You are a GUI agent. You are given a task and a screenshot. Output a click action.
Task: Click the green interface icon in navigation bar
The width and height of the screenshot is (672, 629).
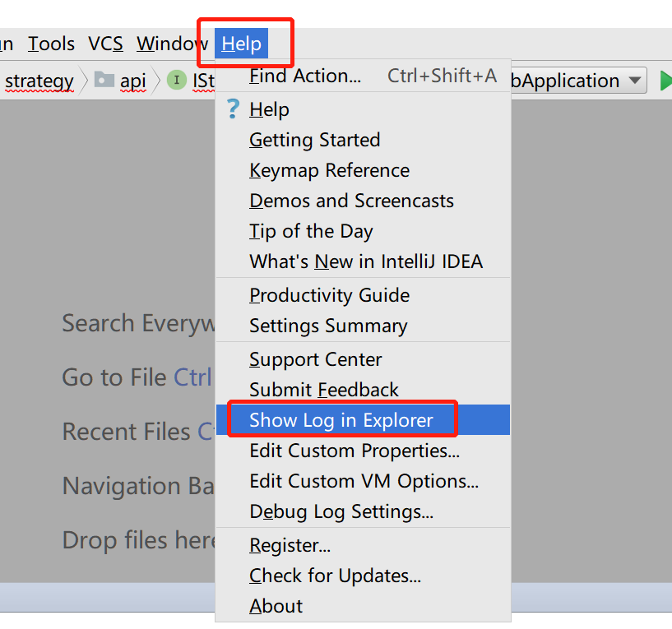177,81
